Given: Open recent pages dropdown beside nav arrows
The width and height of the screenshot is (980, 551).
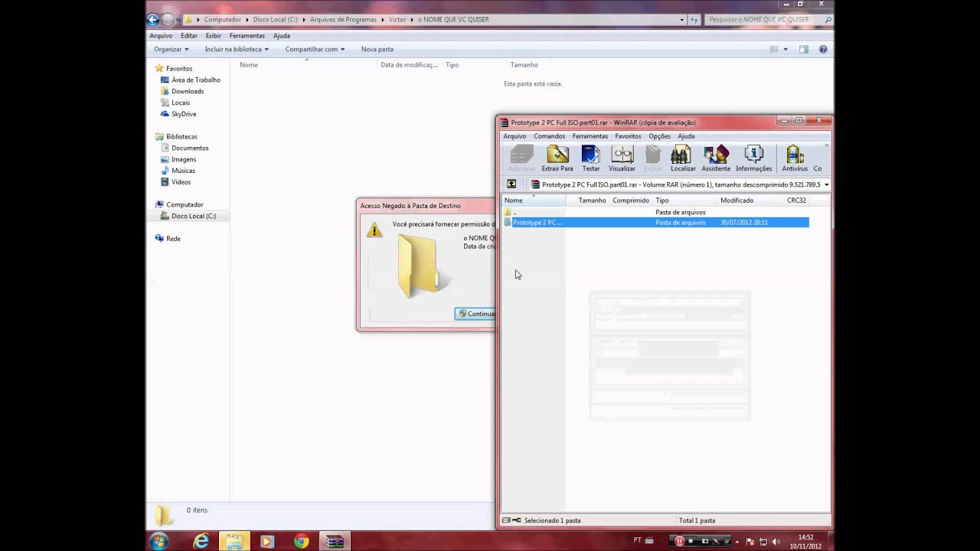Looking at the screenshot, I should pos(178,20).
